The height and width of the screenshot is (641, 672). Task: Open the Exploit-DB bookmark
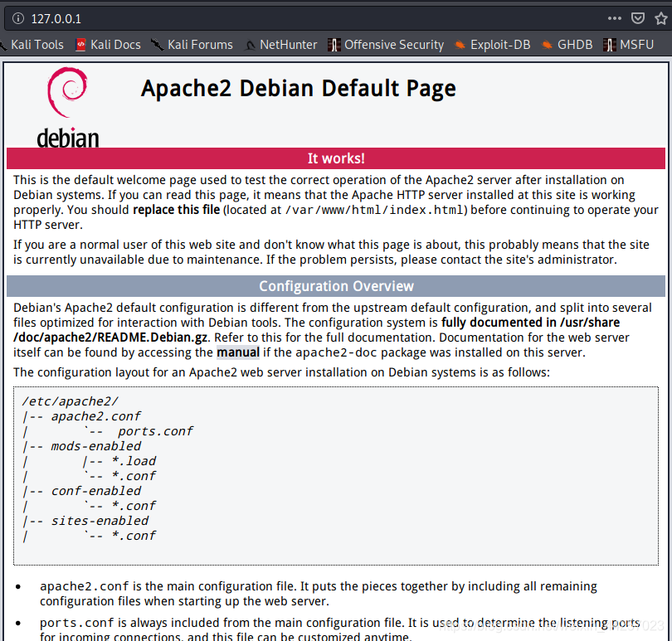click(x=492, y=45)
